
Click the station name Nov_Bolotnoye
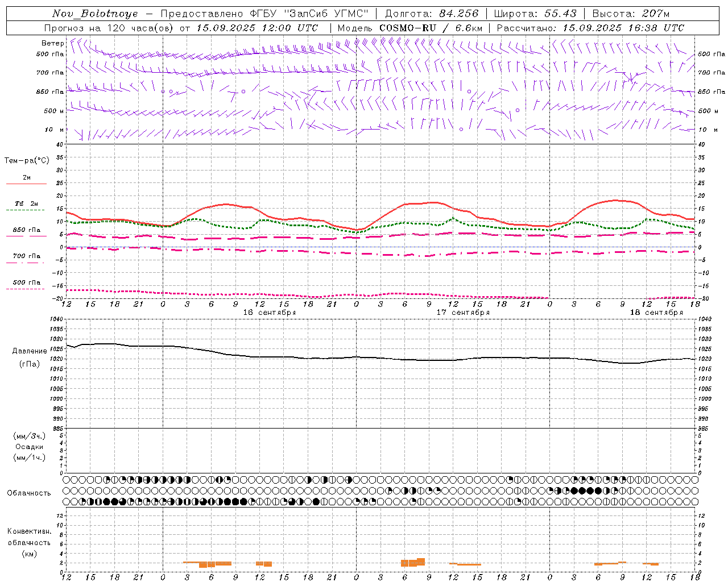point(95,14)
